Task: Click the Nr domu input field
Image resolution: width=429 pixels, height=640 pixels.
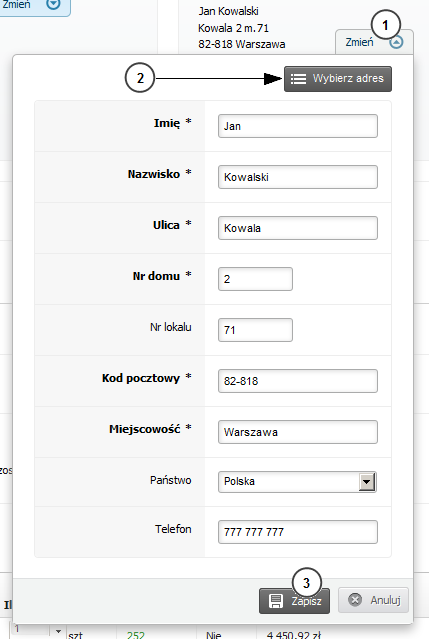Action: (x=256, y=279)
